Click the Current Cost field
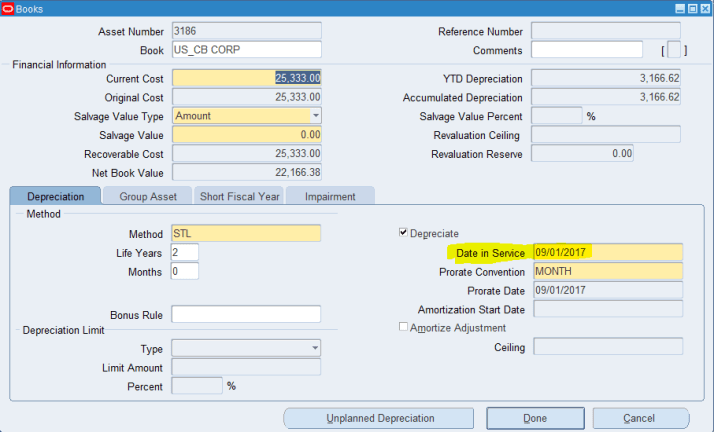This screenshot has width=714, height=432. (247, 78)
